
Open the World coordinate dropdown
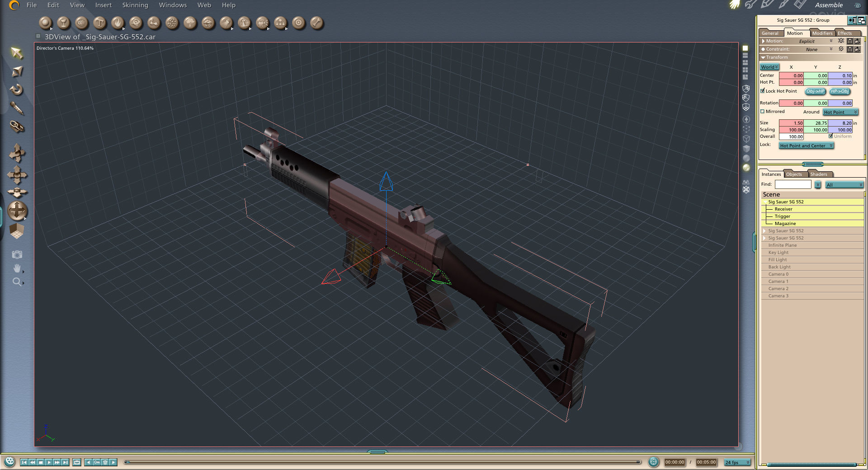[x=769, y=67]
